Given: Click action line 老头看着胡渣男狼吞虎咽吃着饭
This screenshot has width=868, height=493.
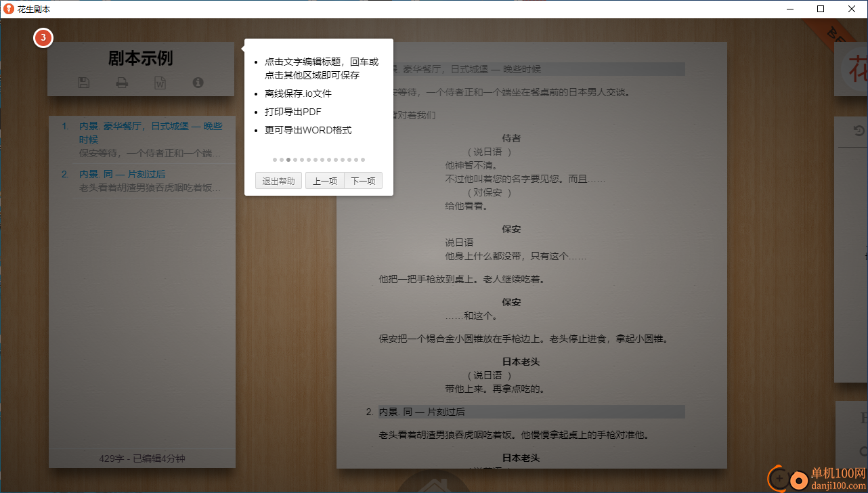Looking at the screenshot, I should click(514, 435).
